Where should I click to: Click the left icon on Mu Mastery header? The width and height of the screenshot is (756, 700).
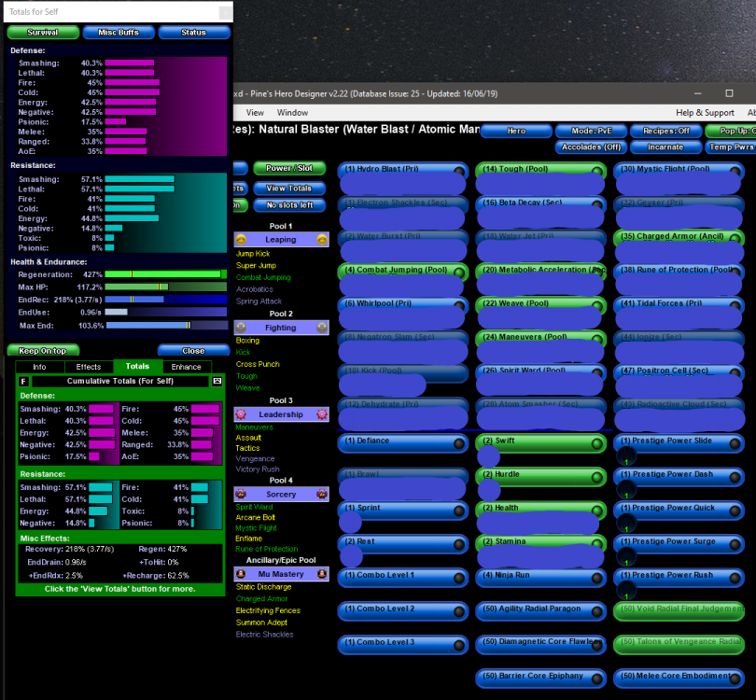[241, 574]
